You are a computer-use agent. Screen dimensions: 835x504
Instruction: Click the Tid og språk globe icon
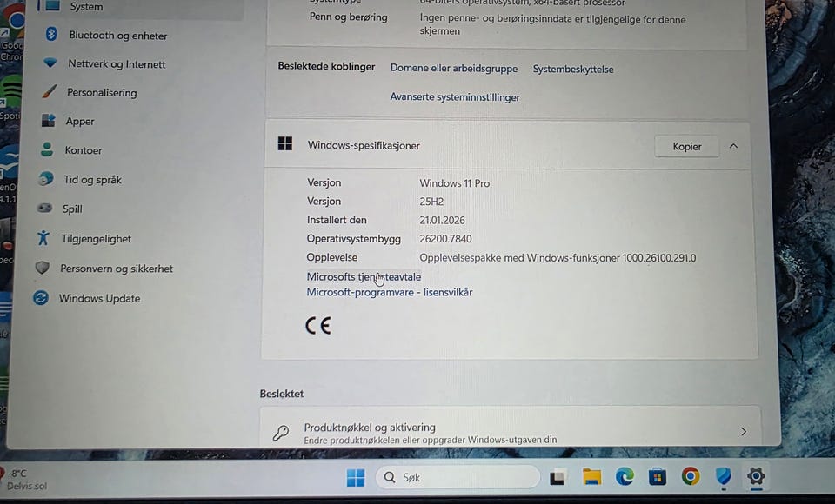46,178
